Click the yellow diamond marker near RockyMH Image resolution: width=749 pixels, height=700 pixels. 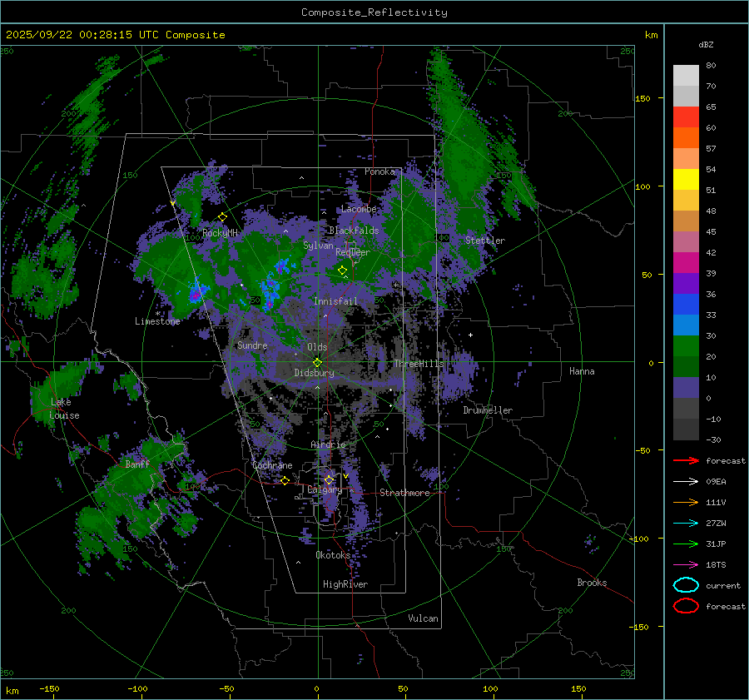(222, 217)
